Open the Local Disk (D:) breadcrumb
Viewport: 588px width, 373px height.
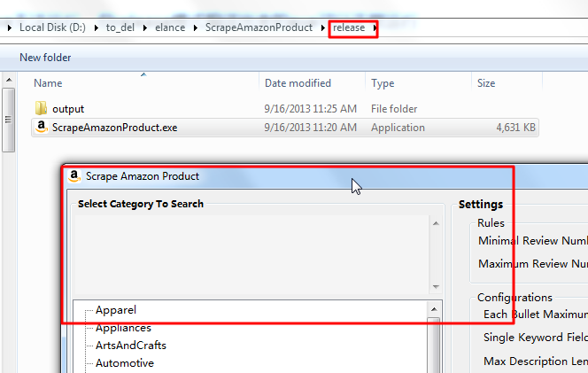coord(52,27)
